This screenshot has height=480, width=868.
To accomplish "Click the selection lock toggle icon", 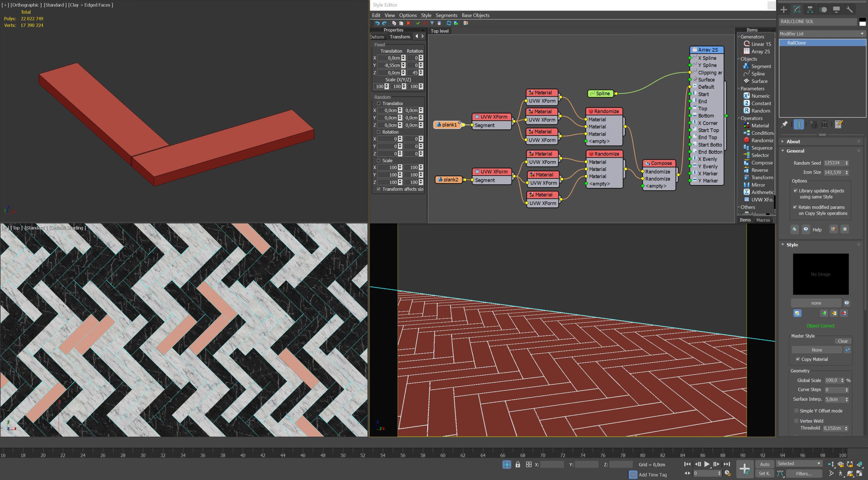I will point(517,465).
